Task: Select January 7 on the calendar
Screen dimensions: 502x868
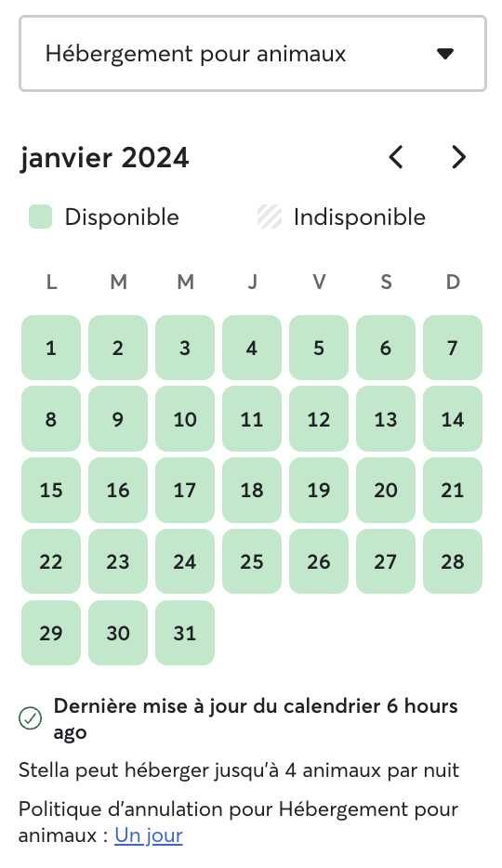Action: tap(453, 348)
